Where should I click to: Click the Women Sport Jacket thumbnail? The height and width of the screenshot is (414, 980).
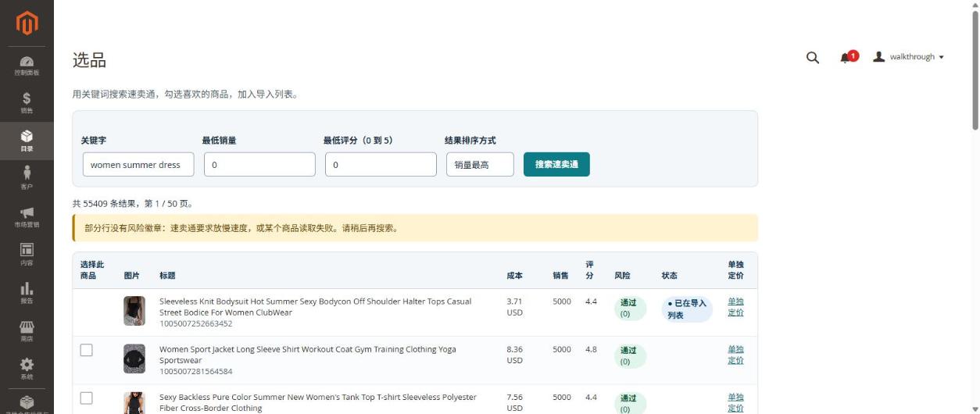pos(134,359)
